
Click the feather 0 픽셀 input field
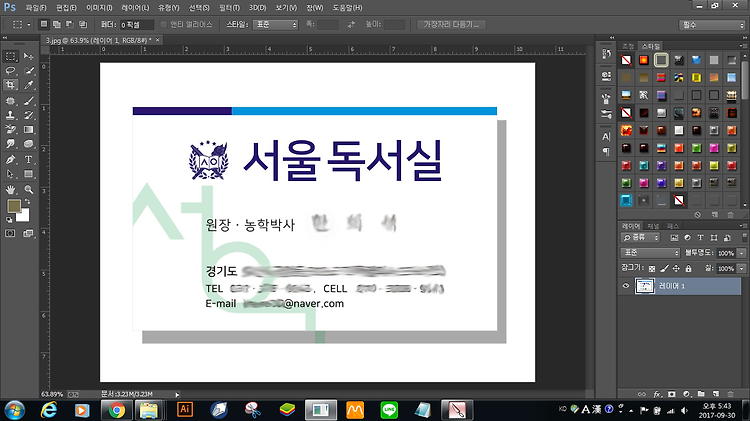point(136,24)
